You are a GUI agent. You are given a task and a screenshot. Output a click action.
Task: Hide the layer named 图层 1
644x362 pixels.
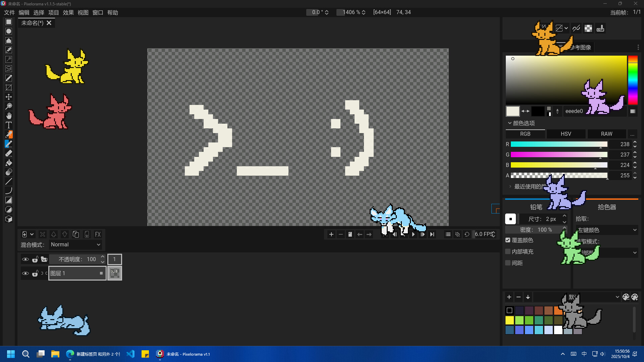(25, 273)
